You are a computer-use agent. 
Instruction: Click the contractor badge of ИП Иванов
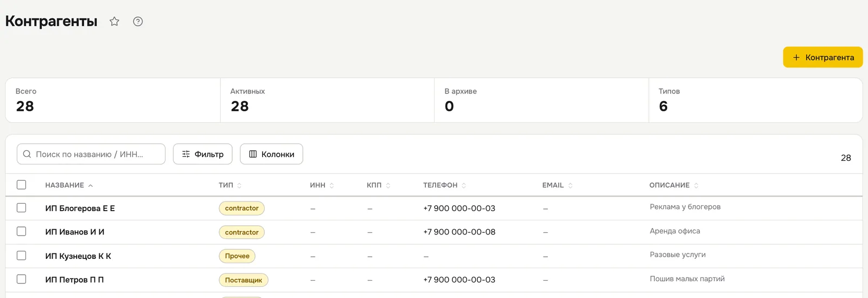coord(242,232)
